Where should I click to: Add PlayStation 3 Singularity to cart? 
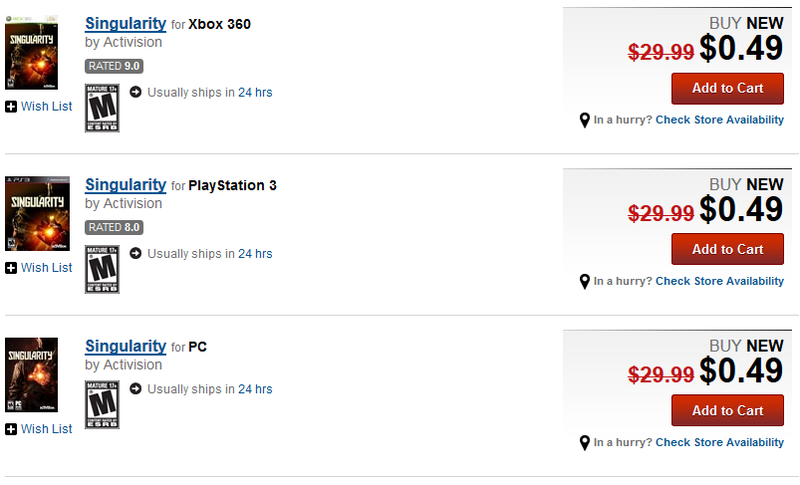(x=728, y=249)
